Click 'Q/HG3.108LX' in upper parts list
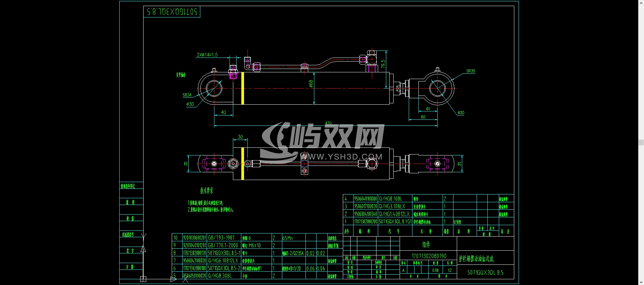Image resolution: width=644 pixels, height=285 pixels. (392, 206)
